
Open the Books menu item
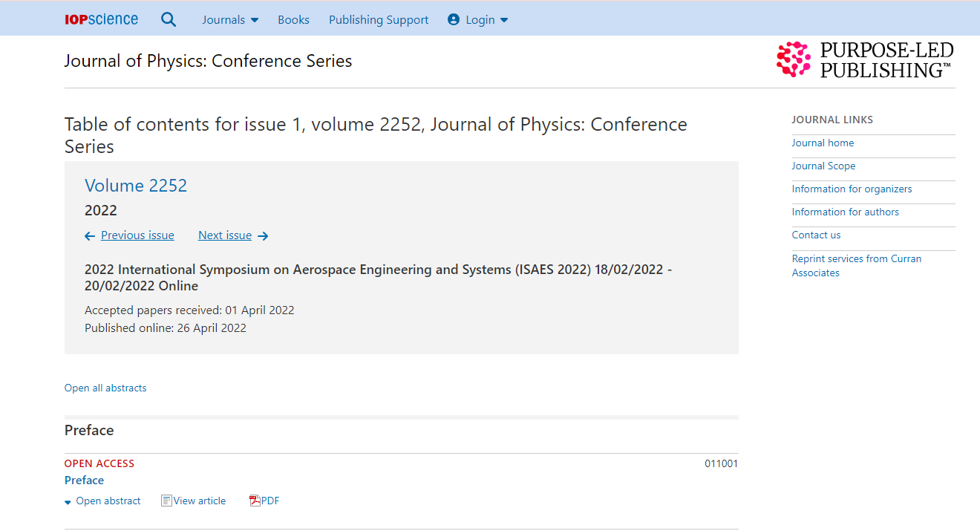pyautogui.click(x=293, y=20)
